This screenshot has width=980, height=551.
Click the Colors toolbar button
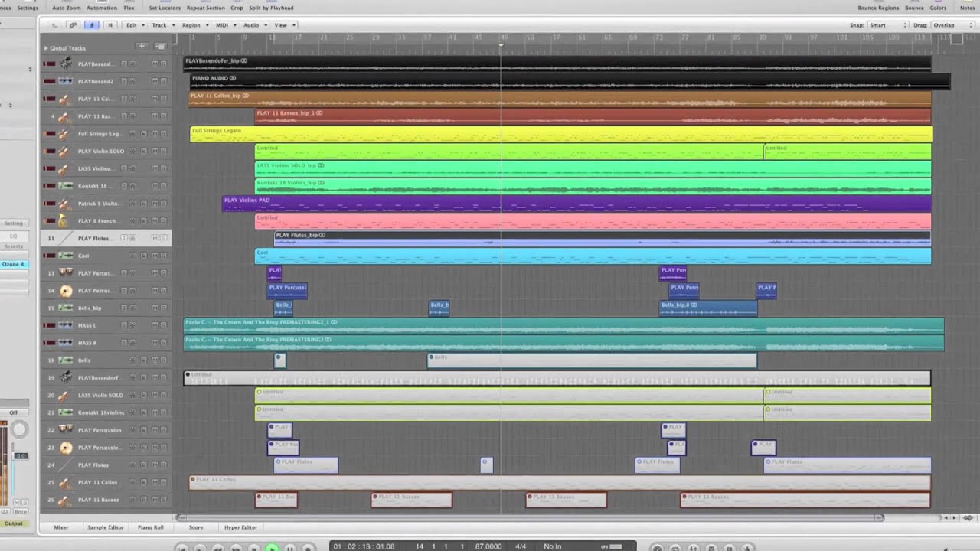(x=938, y=8)
